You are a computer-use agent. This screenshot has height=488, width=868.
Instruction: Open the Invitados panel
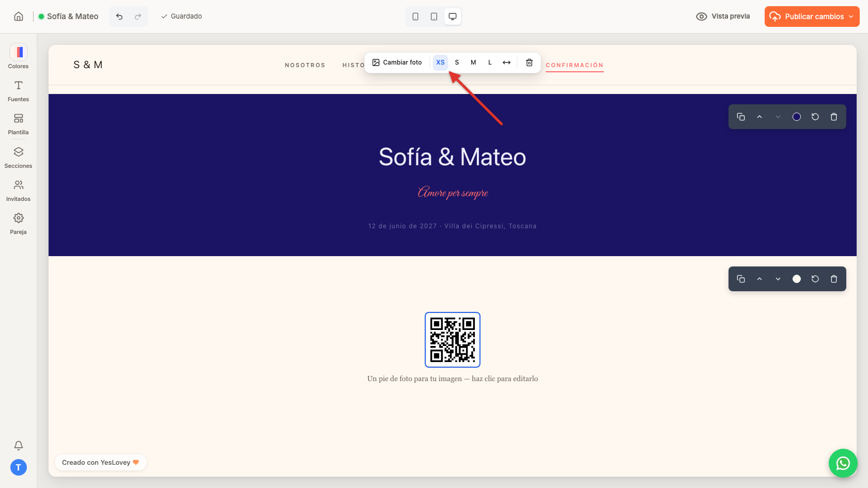click(x=19, y=191)
